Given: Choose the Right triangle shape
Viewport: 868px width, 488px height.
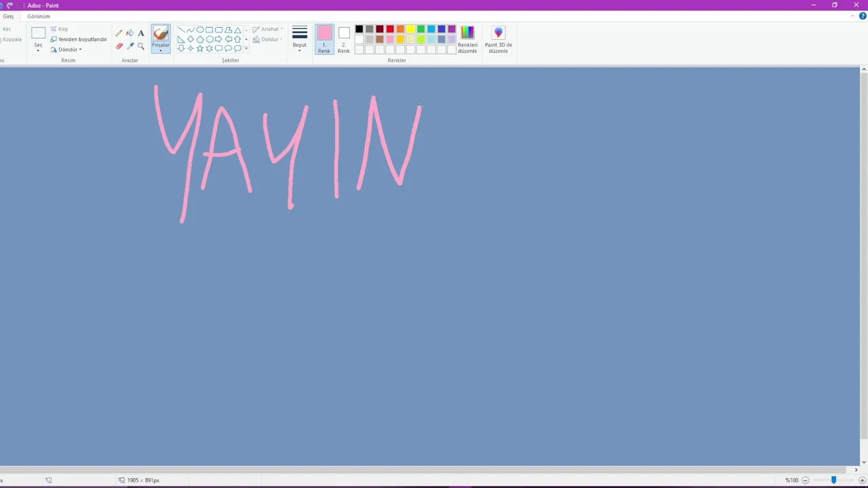Looking at the screenshot, I should pyautogui.click(x=181, y=39).
